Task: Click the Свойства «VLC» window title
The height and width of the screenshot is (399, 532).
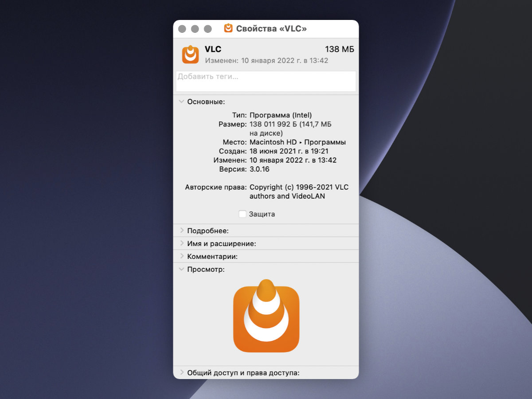Action: coord(271,29)
